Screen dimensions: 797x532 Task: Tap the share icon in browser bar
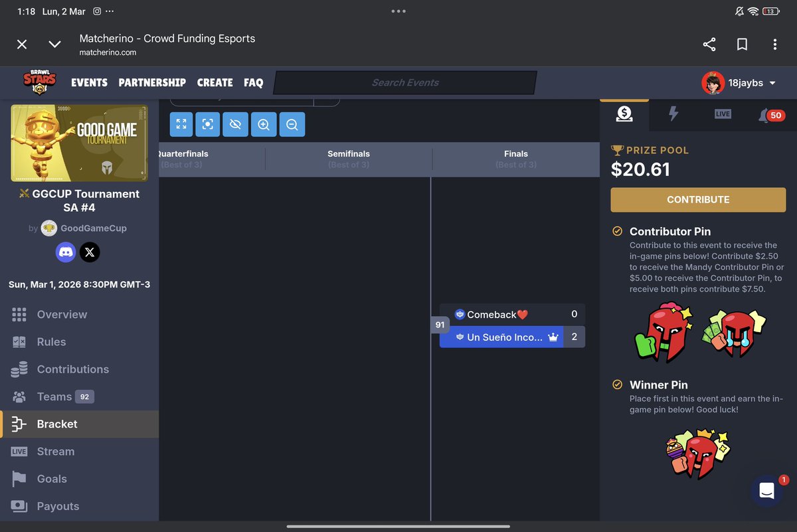[x=709, y=44]
